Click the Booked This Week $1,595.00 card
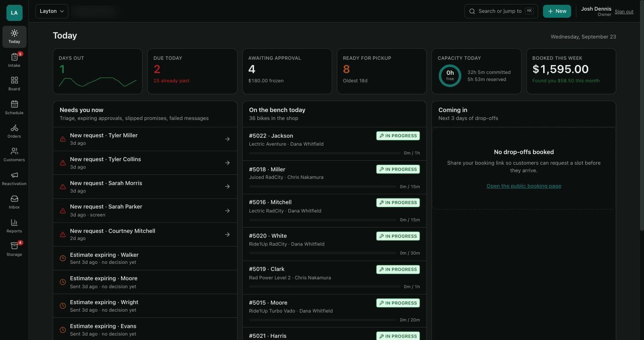The height and width of the screenshot is (340, 644). click(x=571, y=71)
